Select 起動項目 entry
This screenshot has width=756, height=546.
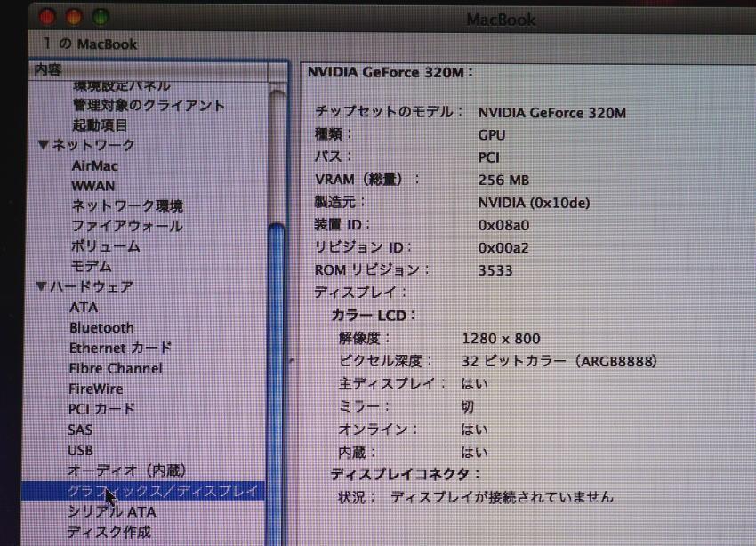click(100, 125)
